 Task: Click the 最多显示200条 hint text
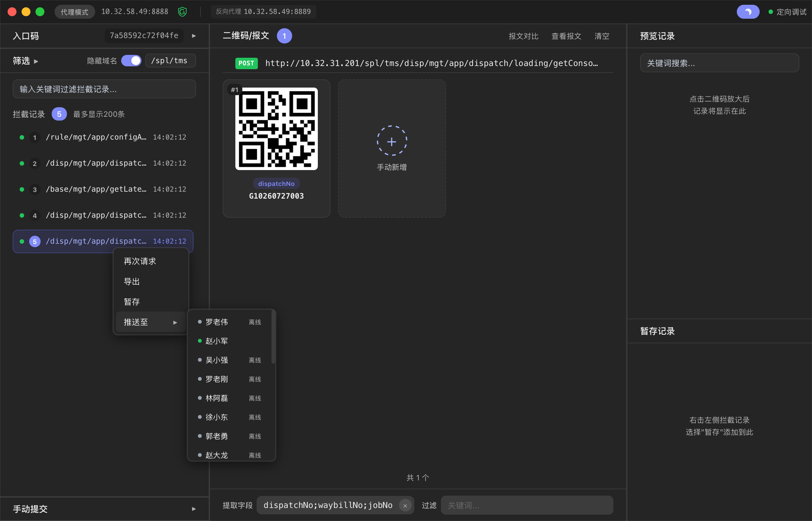click(99, 114)
